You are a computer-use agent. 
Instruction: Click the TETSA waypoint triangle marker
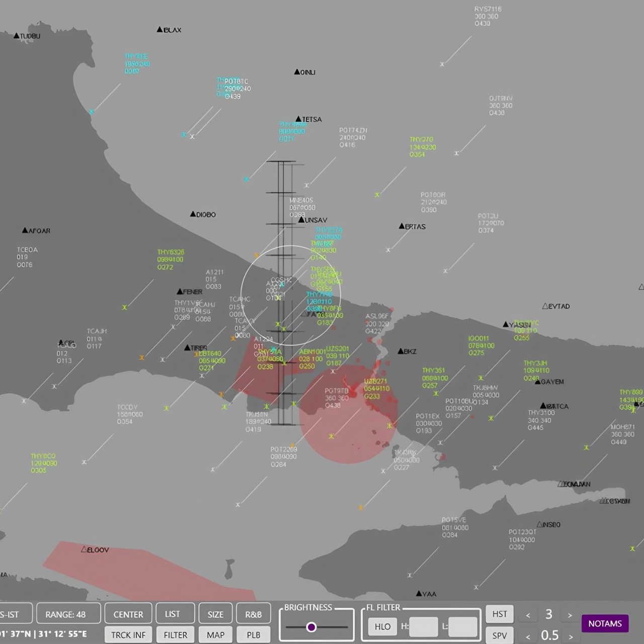[x=299, y=119]
